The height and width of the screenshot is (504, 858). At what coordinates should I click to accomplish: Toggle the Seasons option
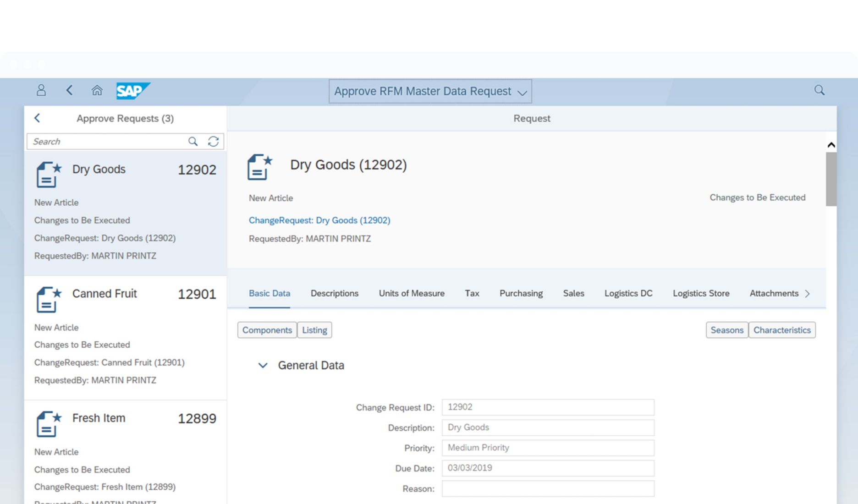[726, 330]
